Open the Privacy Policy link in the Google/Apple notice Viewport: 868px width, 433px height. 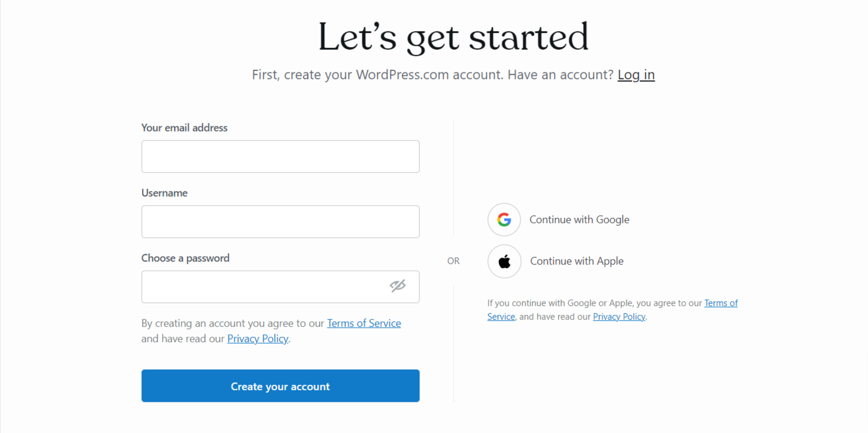(618, 316)
